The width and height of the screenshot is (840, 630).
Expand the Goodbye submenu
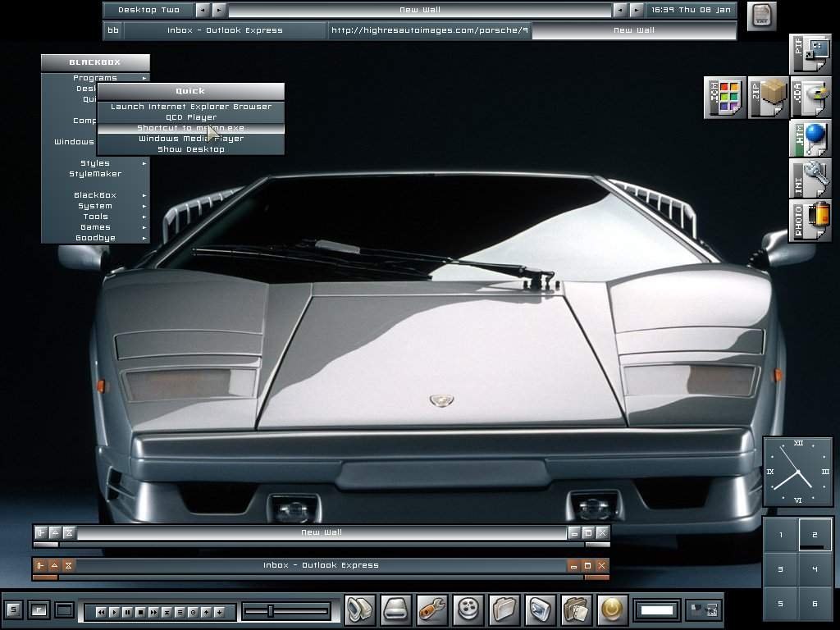[95, 238]
